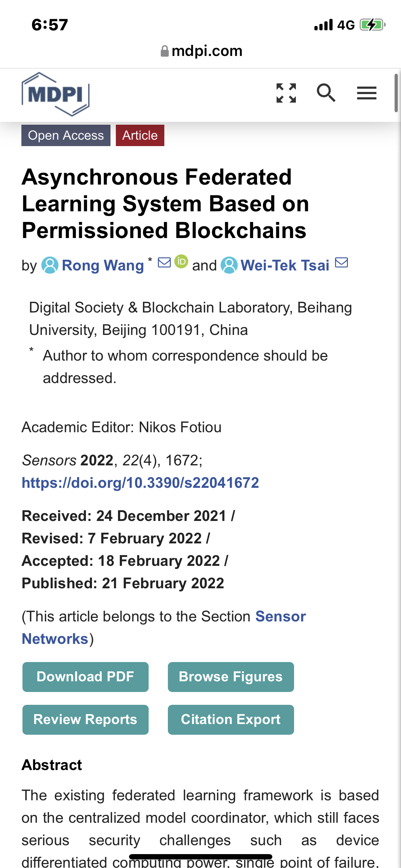
Task: Click the Citation Export button
Action: [231, 720]
